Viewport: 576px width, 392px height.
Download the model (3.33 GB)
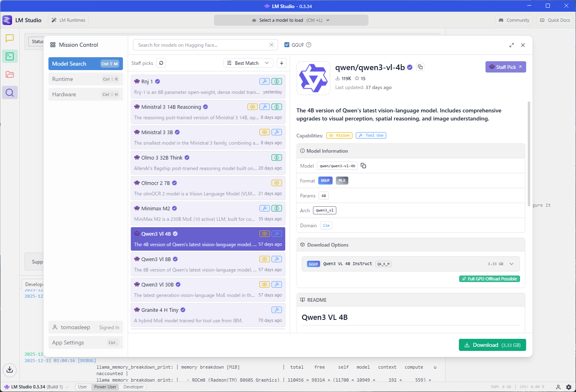[x=492, y=345]
